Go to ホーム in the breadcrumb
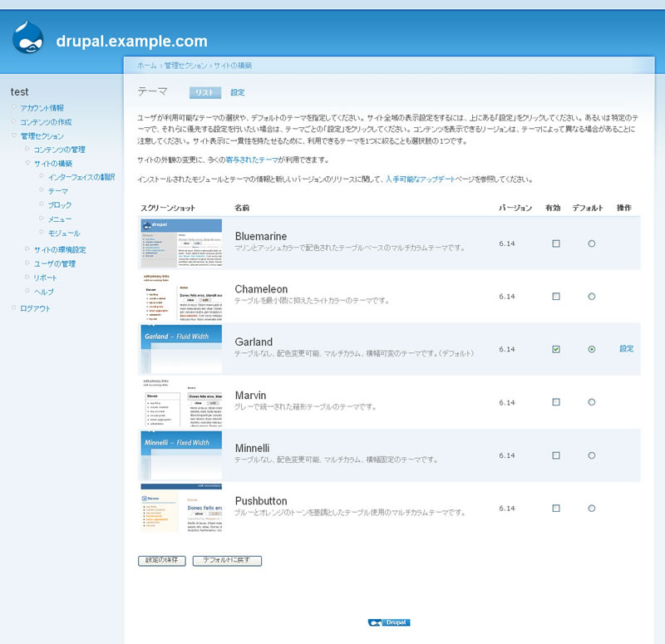The height and width of the screenshot is (644, 665). [x=147, y=66]
